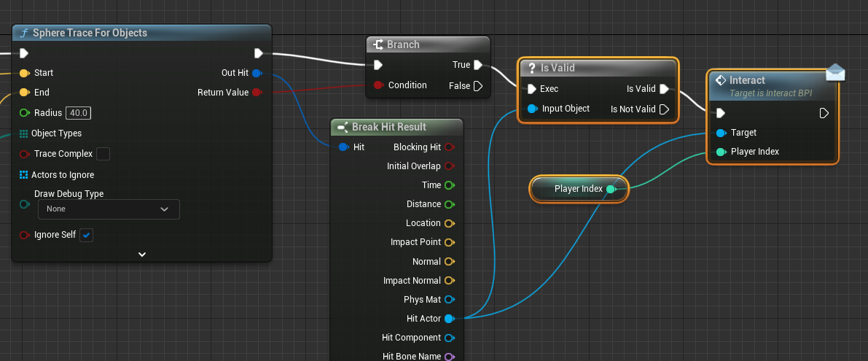Click Branch node exec input pin
The height and width of the screenshot is (361, 868).
click(x=378, y=66)
